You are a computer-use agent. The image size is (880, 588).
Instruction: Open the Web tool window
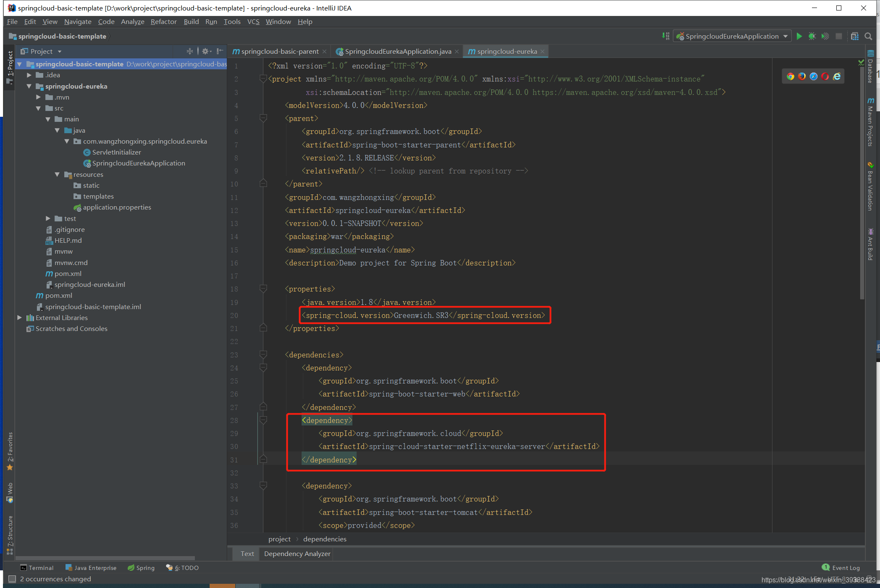(10, 493)
